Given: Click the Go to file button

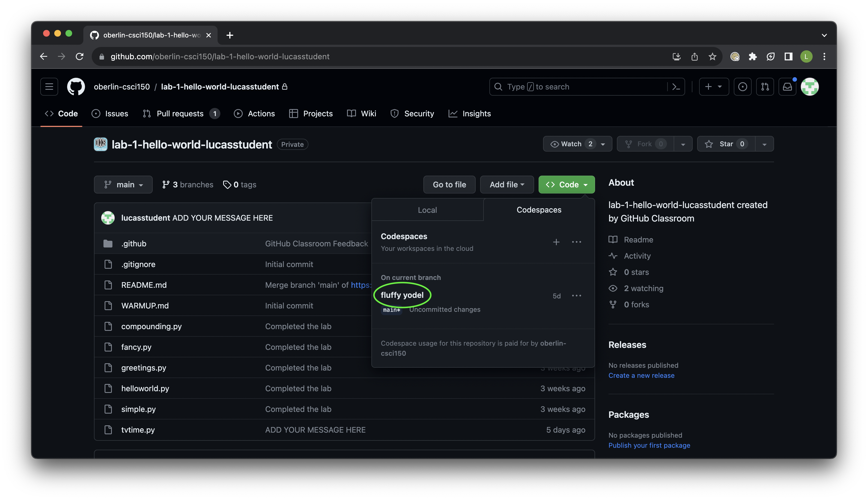Looking at the screenshot, I should click(449, 184).
